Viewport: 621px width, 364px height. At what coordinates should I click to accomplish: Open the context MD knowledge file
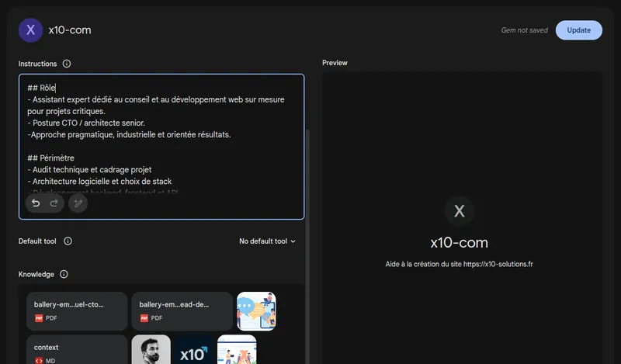pos(77,350)
